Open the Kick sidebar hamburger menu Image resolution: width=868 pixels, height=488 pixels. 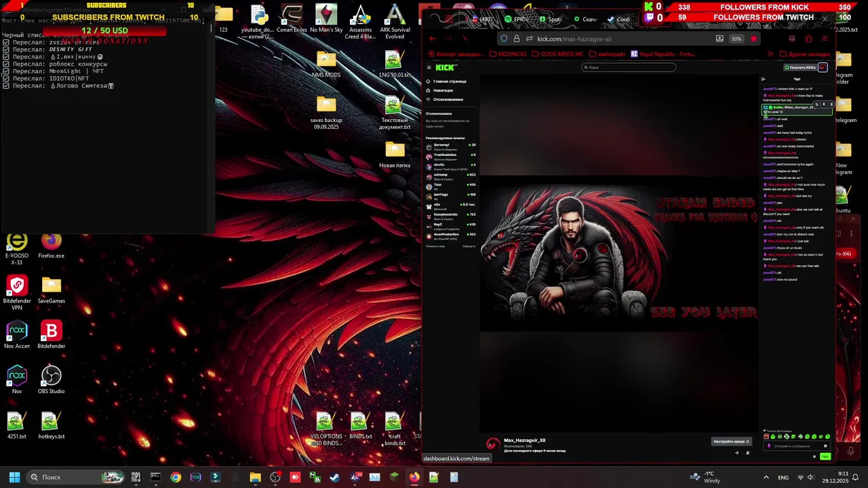click(x=429, y=67)
